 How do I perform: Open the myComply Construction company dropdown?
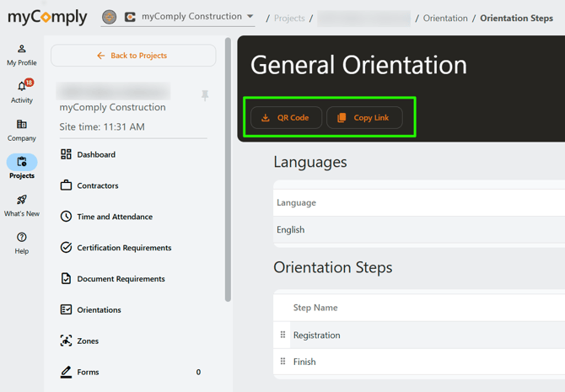[178, 17]
